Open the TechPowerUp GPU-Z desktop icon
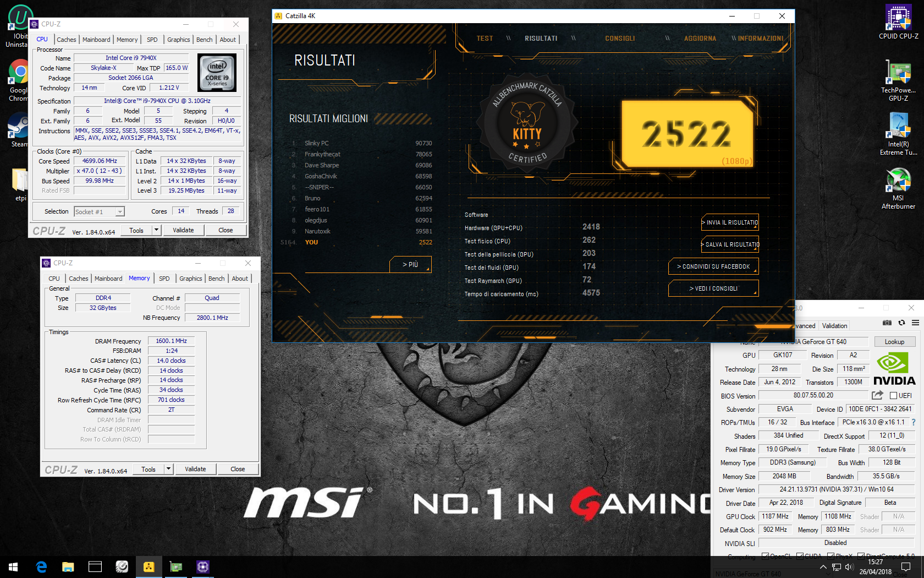Image resolution: width=924 pixels, height=578 pixels. click(x=898, y=80)
